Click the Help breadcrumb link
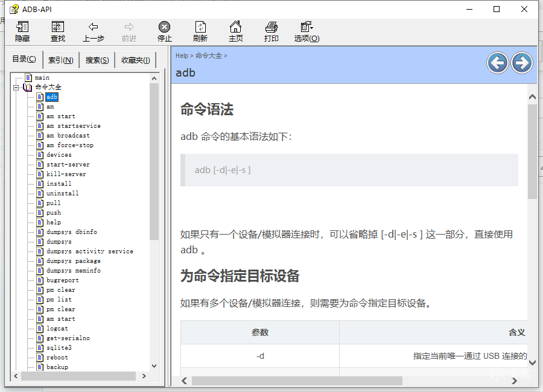 [182, 55]
